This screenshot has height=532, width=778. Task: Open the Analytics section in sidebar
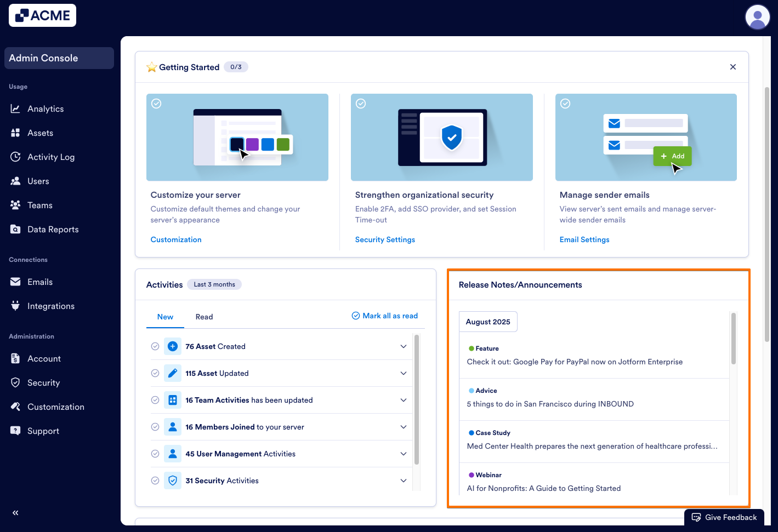click(45, 108)
